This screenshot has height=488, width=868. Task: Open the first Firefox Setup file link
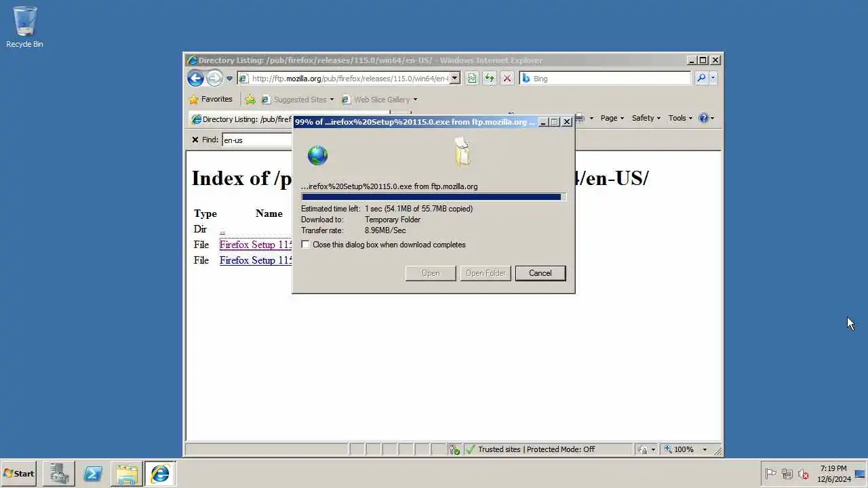(x=256, y=245)
